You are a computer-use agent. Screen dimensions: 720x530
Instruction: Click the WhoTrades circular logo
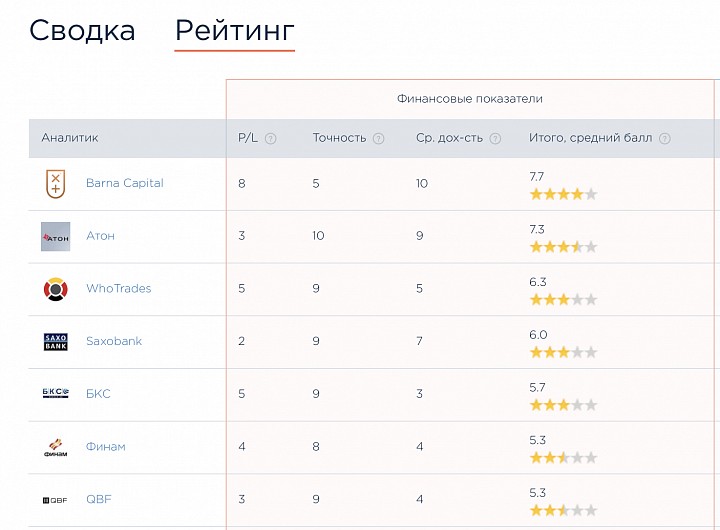56,289
